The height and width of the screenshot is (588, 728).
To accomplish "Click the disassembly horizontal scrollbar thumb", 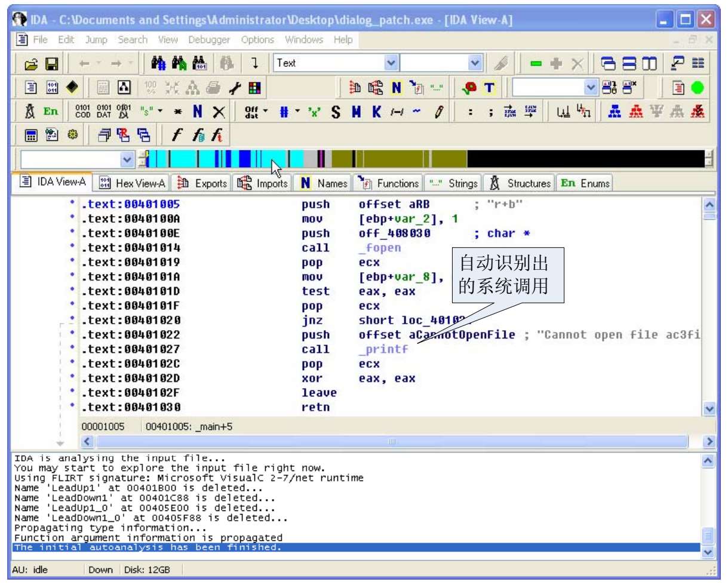I will pos(392,442).
